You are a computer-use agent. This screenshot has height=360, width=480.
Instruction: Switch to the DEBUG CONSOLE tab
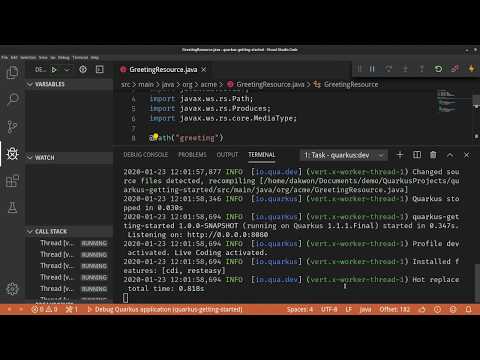146,155
